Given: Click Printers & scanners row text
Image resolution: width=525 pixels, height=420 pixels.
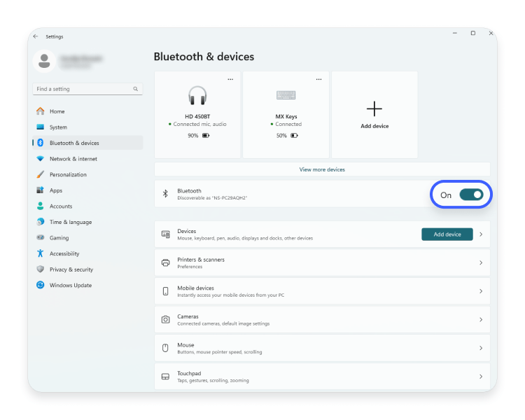Looking at the screenshot, I should [x=201, y=260].
